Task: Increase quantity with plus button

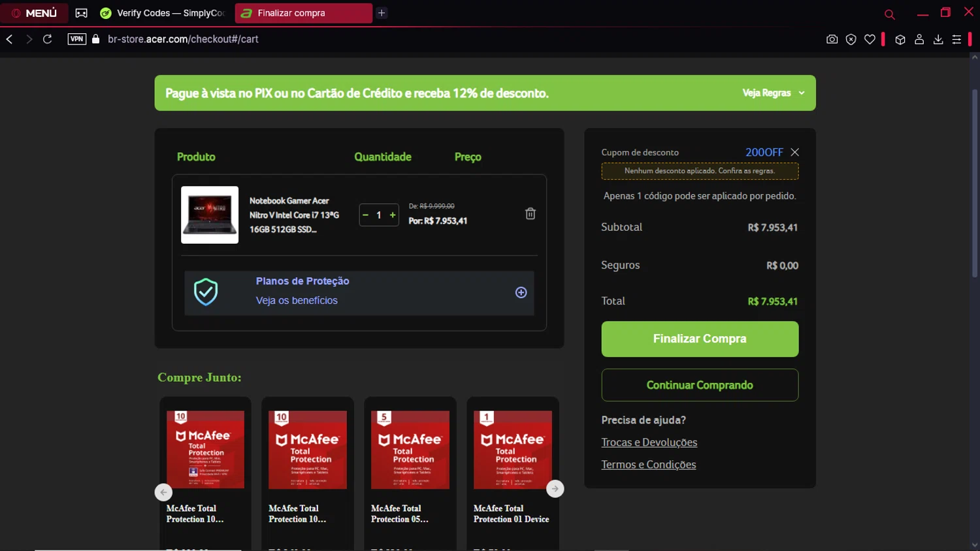Action: coord(393,215)
